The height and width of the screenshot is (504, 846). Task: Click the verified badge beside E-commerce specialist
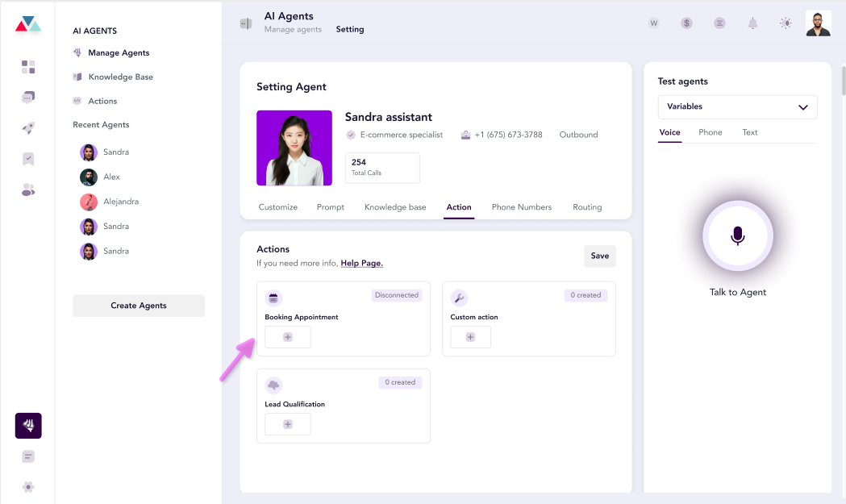351,135
